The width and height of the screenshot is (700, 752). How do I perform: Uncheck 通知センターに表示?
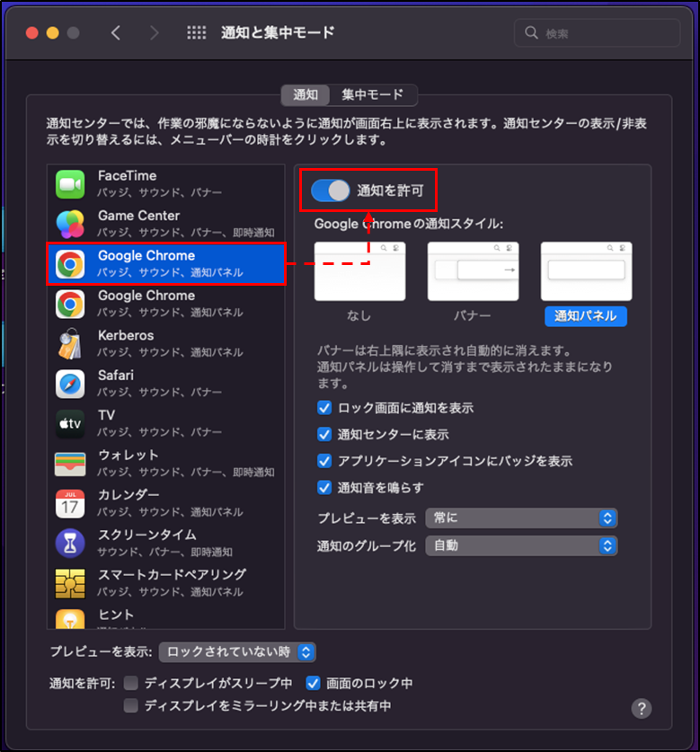[324, 435]
